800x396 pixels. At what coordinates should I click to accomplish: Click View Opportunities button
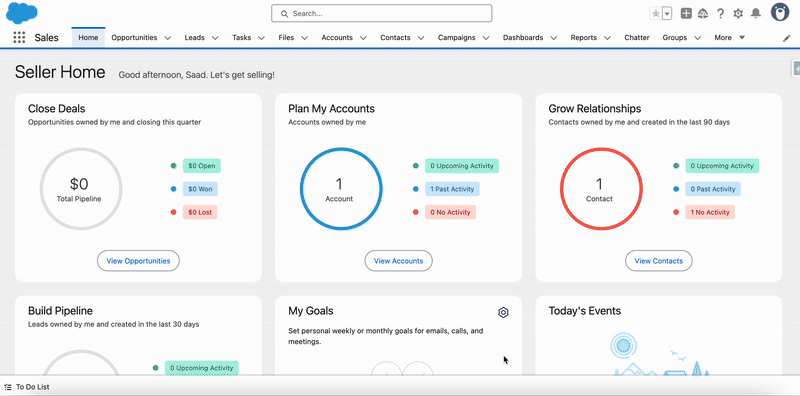click(138, 261)
